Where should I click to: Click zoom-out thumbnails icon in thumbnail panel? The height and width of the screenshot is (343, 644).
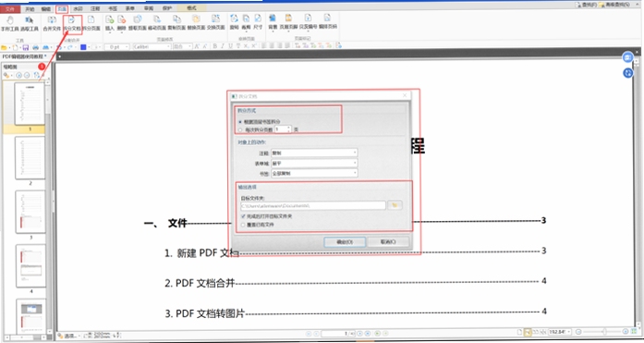(27, 75)
